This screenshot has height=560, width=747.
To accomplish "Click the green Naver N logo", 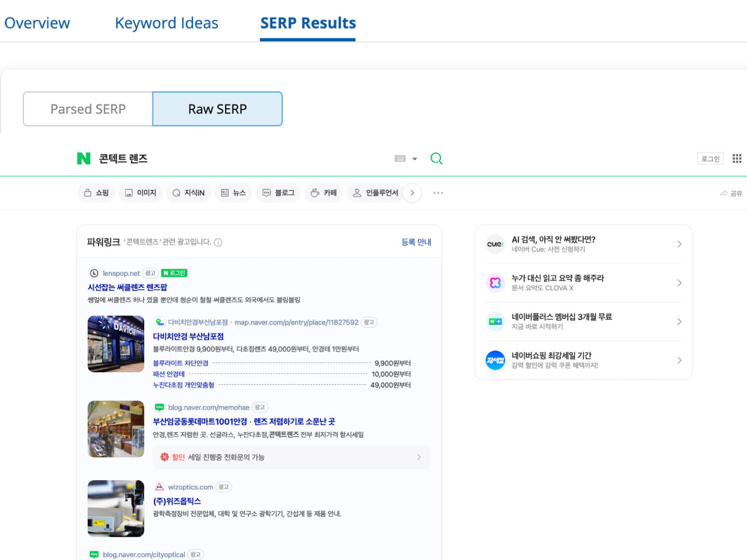I will [84, 158].
